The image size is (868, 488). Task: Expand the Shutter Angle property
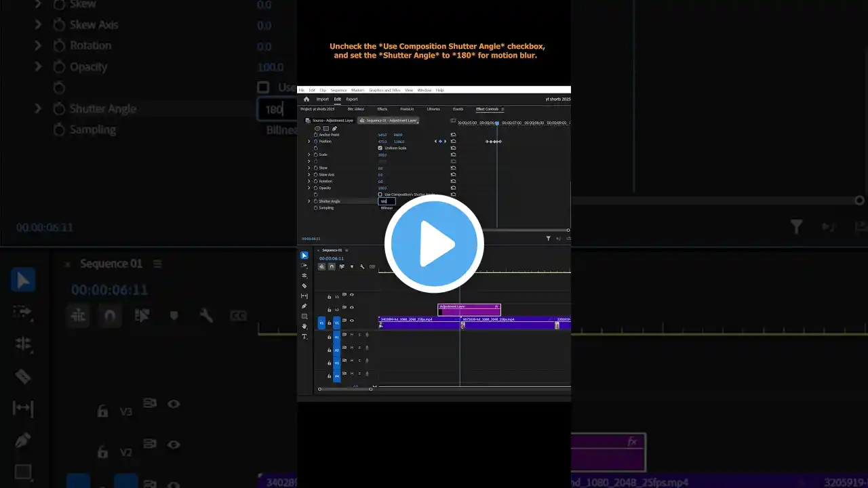pyautogui.click(x=309, y=201)
